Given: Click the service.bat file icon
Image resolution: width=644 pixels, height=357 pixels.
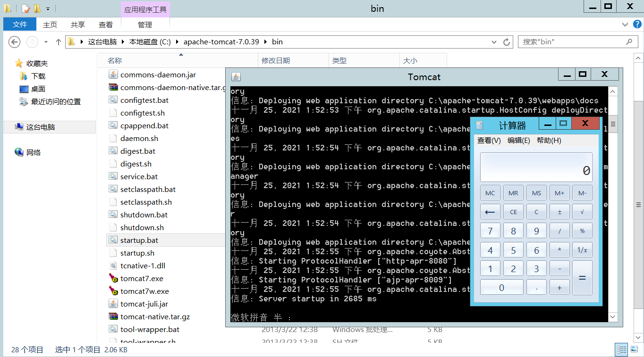Looking at the screenshot, I should pyautogui.click(x=113, y=176).
